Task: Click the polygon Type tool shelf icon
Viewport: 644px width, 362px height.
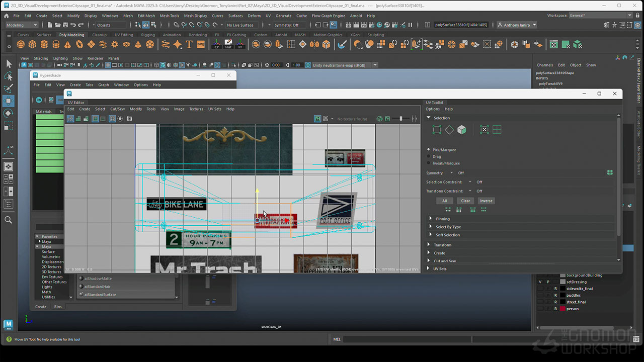Action: (189, 45)
